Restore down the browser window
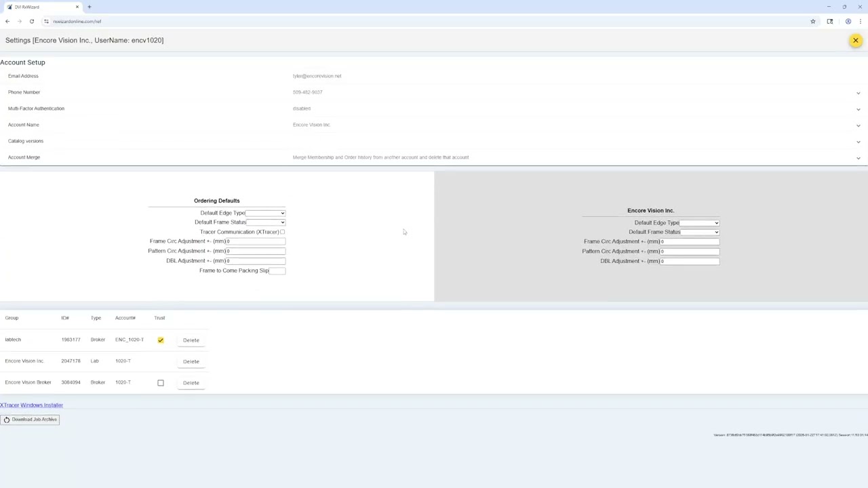 coord(844,7)
